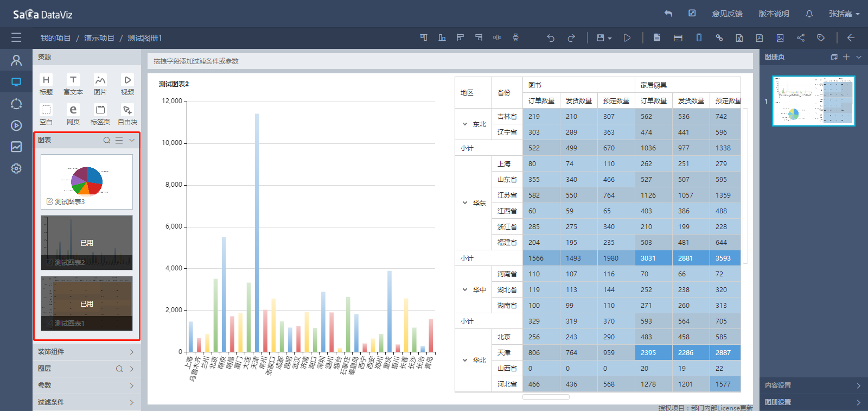The image size is (868, 411).
Task: Click the align left toolbar icon
Action: tap(460, 37)
